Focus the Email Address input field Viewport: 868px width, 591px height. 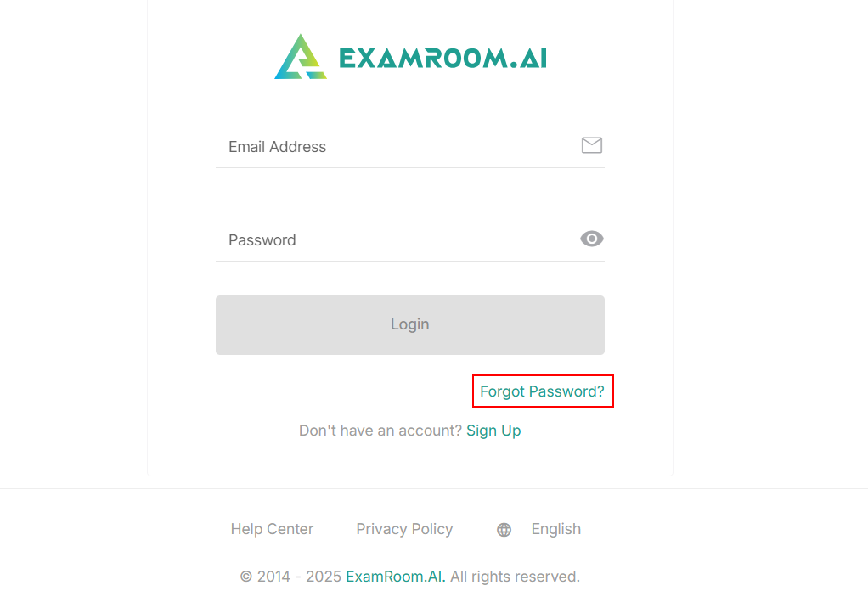click(399, 146)
